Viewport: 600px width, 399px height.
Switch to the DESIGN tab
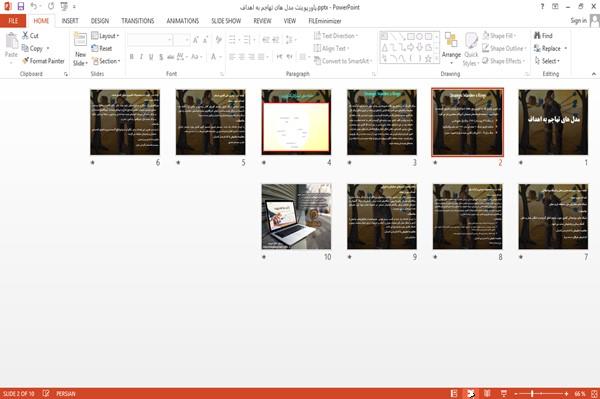[99, 21]
